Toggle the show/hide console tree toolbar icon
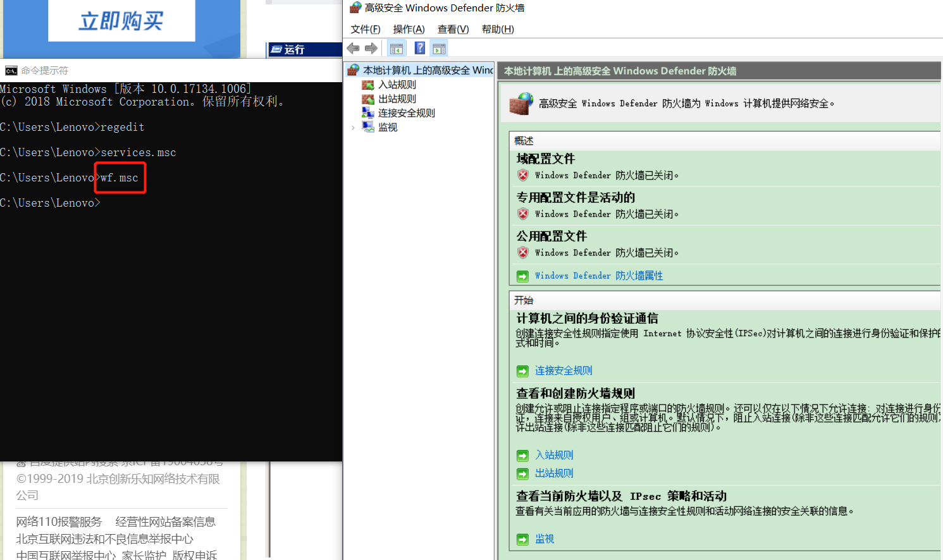The width and height of the screenshot is (943, 560). click(x=397, y=49)
